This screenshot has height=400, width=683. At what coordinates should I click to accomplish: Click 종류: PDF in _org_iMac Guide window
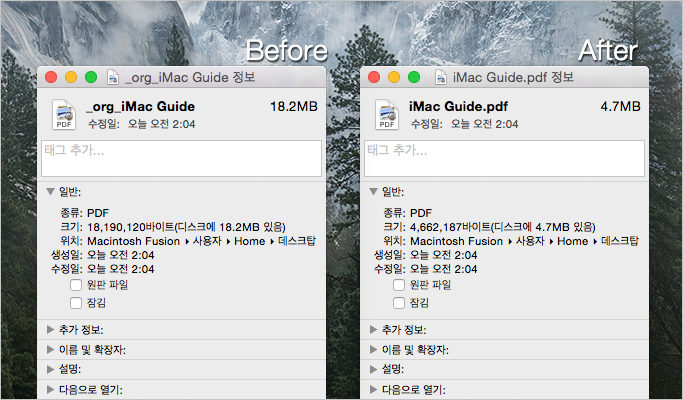[85, 213]
